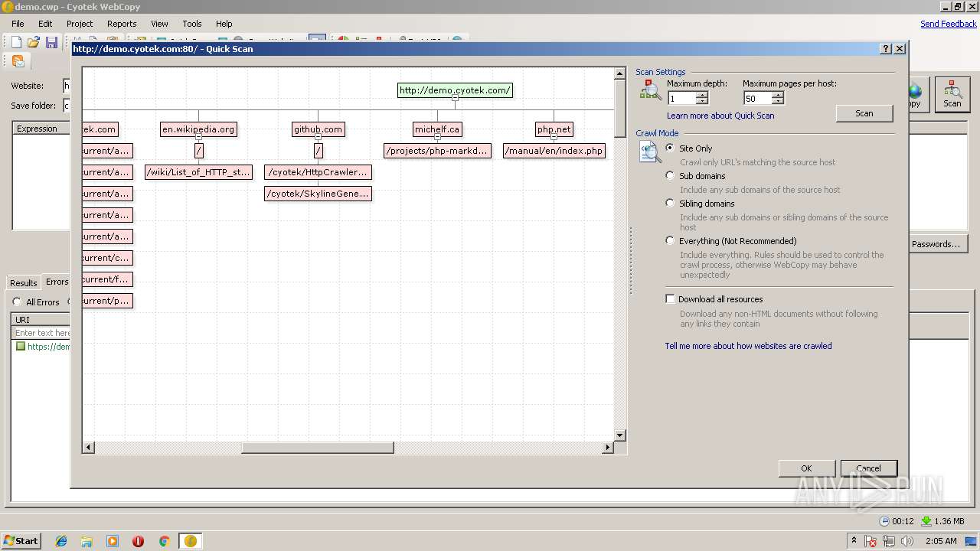Select the /manual/en/index.php node
The image size is (980, 551).
pos(554,151)
